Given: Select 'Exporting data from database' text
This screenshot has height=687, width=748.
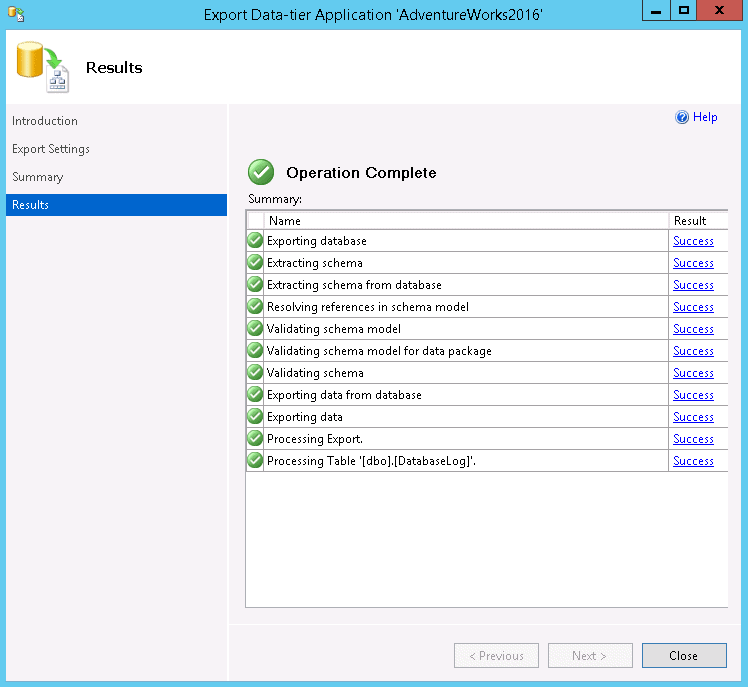Looking at the screenshot, I should pos(344,395).
